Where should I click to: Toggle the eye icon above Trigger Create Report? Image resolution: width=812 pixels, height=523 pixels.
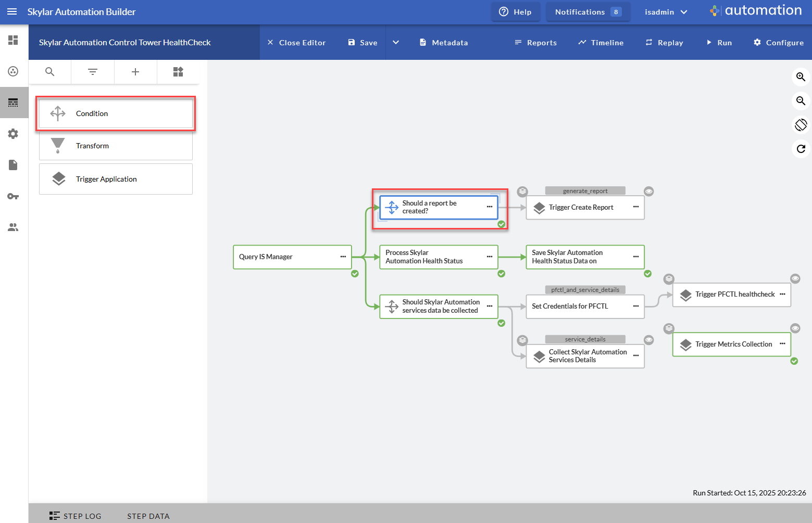tap(648, 192)
